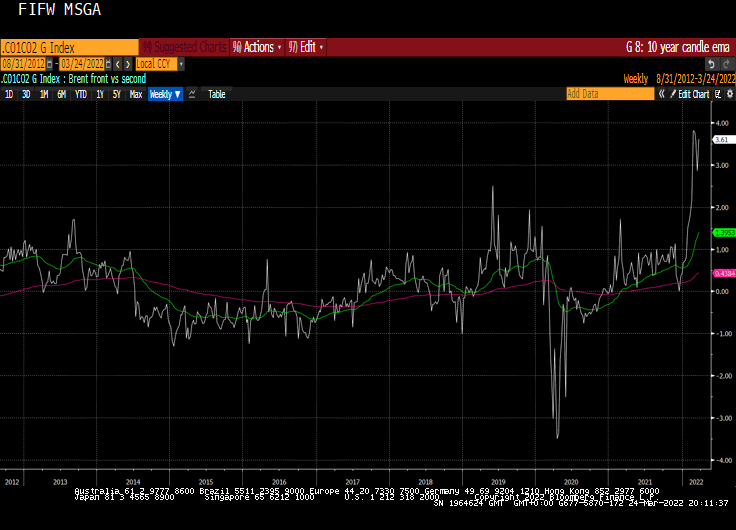Switch to Table view
Screen dimensions: 736x530
[217, 94]
